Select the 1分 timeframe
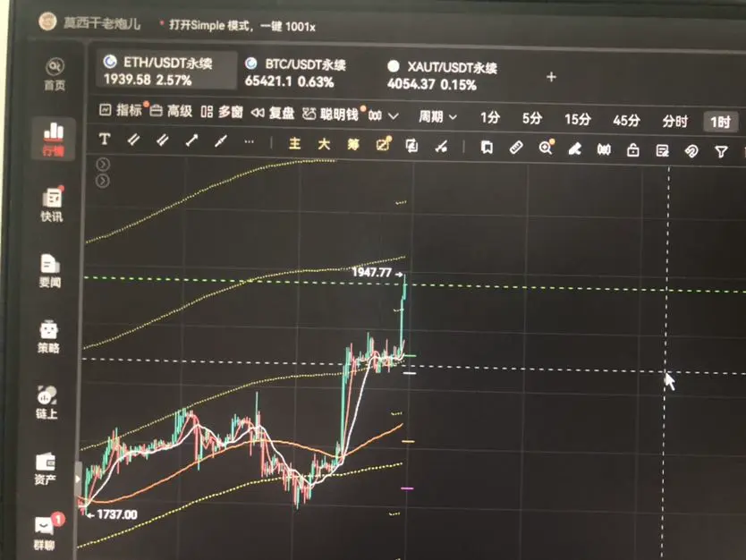The height and width of the screenshot is (560, 746). (x=490, y=117)
